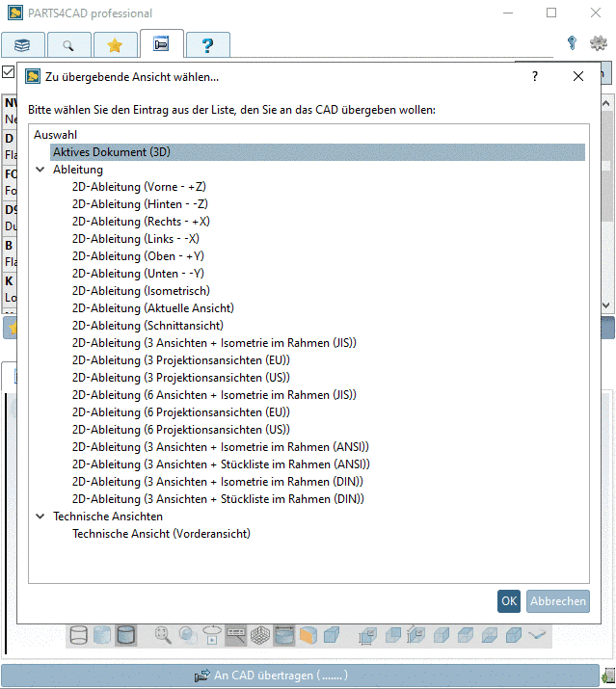The height and width of the screenshot is (689, 616).
Task: Click transparent cylinder display mode icon
Action: pos(102,635)
